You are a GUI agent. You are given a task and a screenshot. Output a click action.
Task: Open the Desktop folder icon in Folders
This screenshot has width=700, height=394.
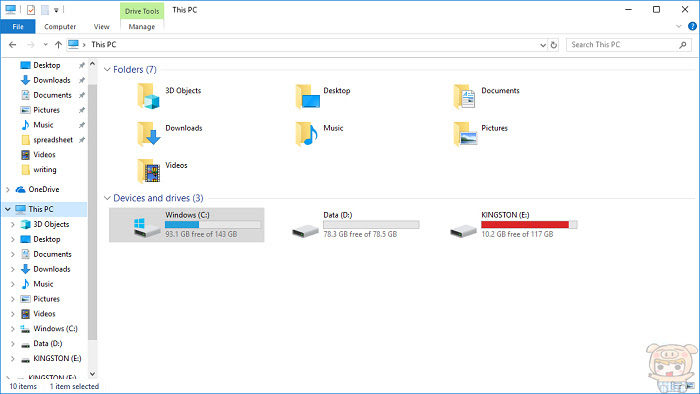point(307,96)
